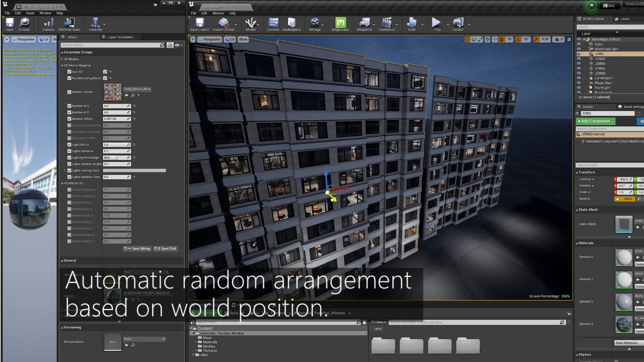Hide the DirectionalLight in World Outliner
644x362 pixels.
tap(578, 49)
